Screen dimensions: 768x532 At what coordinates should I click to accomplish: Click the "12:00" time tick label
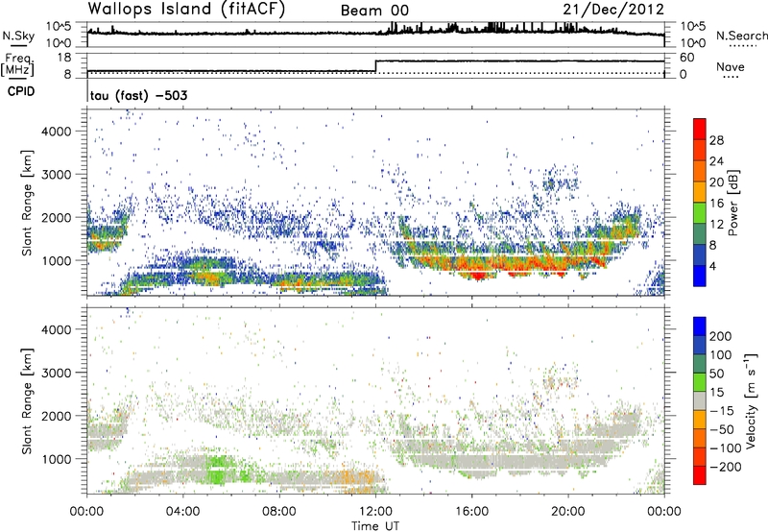[x=375, y=512]
